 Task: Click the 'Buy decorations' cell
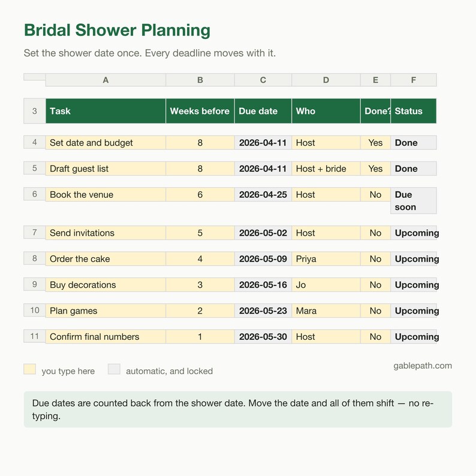106,285
